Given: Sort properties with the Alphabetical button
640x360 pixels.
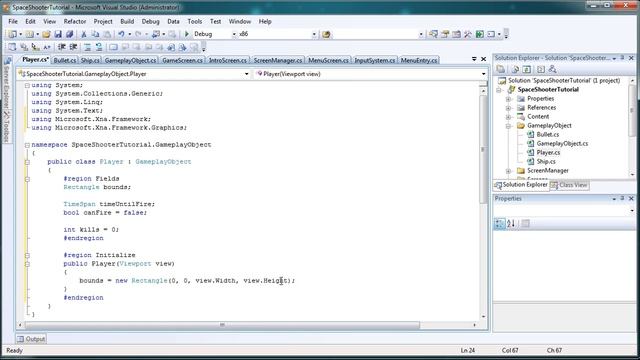Looking at the screenshot, I should point(511,224).
